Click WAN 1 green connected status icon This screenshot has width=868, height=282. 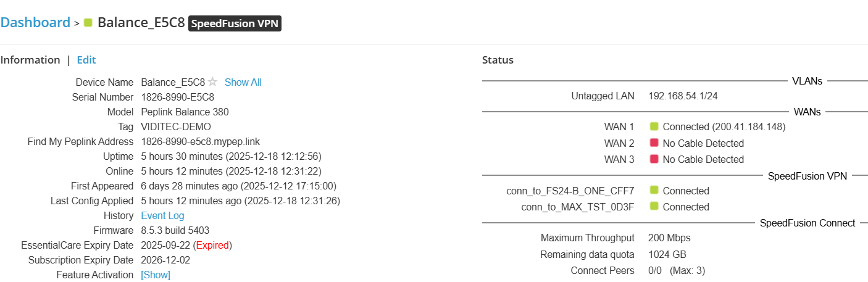654,126
